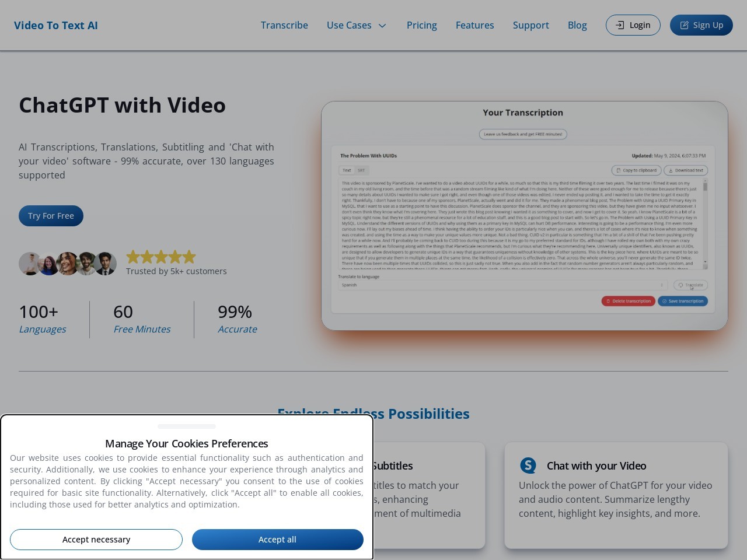
Task: Click the "Manage Your Cookies Preferences" heading
Action: click(187, 443)
